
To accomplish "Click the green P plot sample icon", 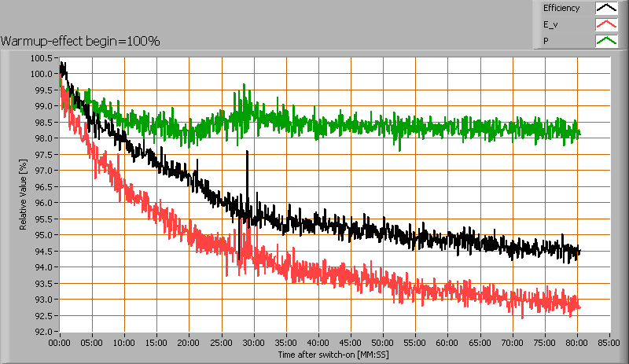I will [x=606, y=40].
